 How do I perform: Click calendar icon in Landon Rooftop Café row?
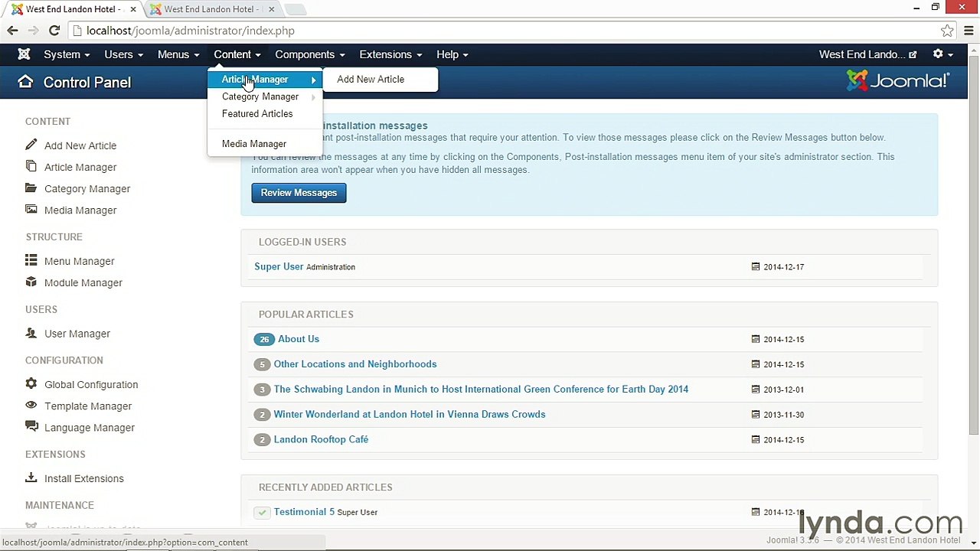click(x=756, y=439)
